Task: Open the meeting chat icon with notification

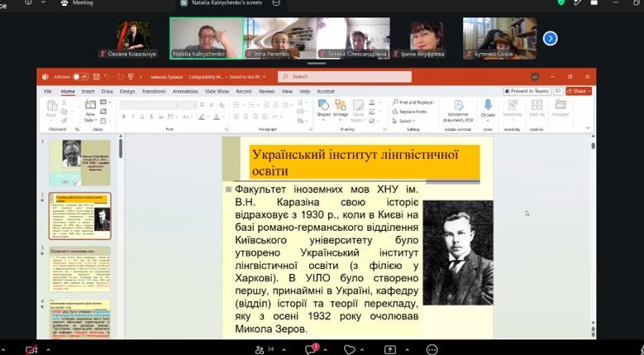Action: point(312,349)
